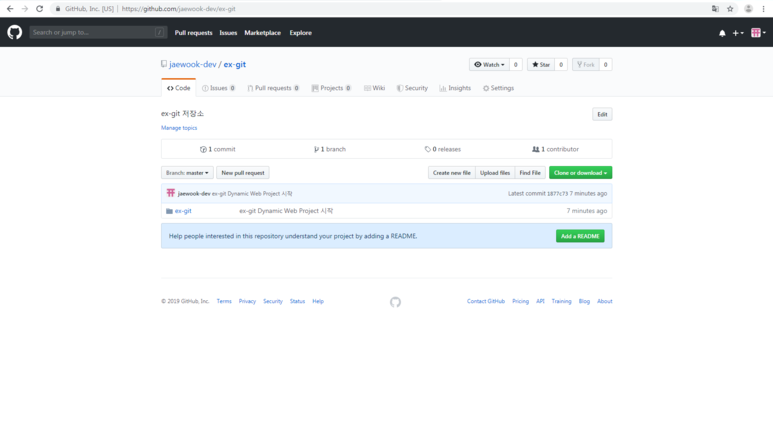Open the plus create-new dropdown

tap(738, 33)
